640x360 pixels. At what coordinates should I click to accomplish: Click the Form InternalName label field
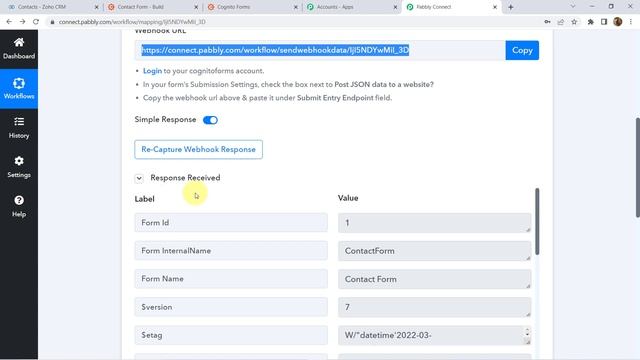point(231,251)
